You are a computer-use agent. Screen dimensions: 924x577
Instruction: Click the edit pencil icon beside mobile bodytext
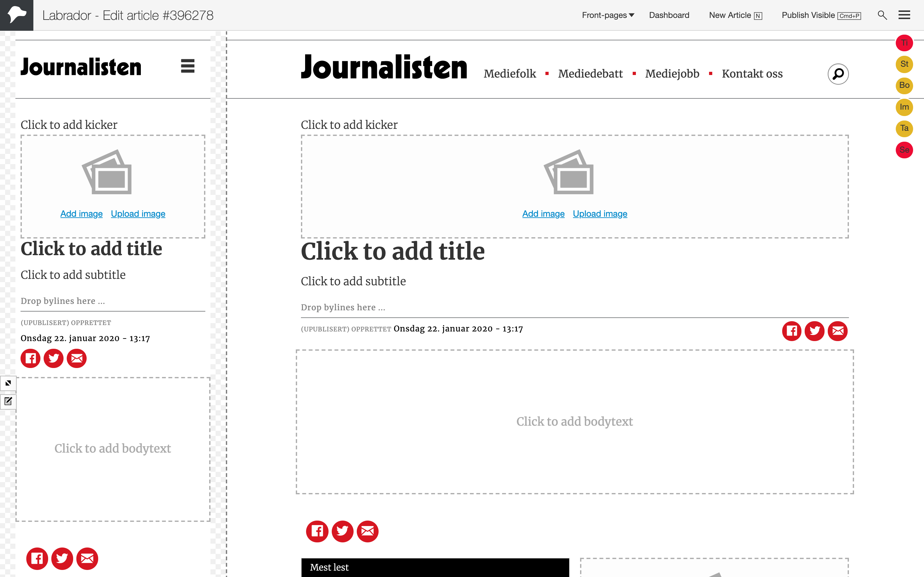[x=8, y=401]
